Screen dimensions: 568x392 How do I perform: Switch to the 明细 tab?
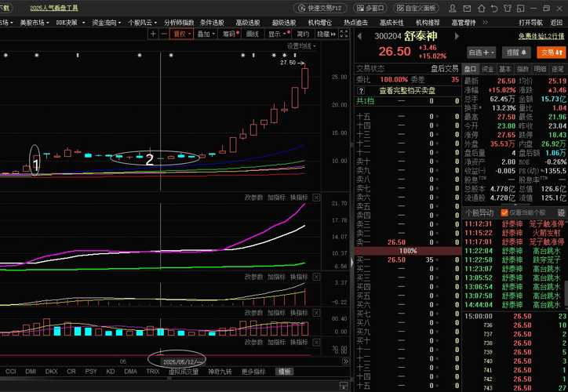click(x=540, y=69)
